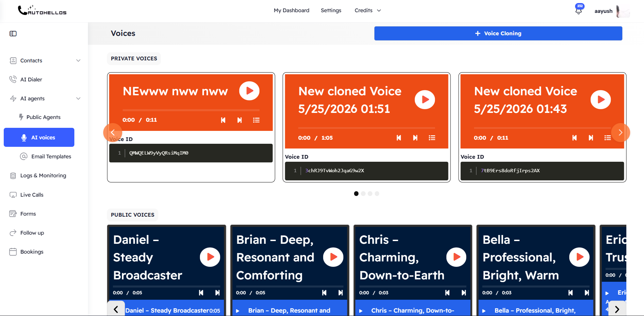Screen dimensions: 644x316
Task: Open Email Templates
Action: click(51, 156)
